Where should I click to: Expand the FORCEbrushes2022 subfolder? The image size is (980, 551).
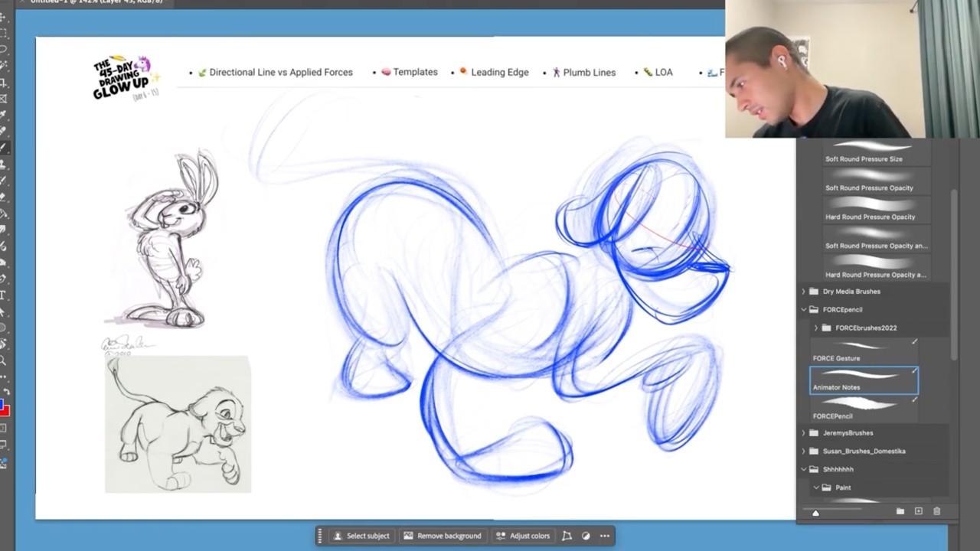(x=815, y=328)
